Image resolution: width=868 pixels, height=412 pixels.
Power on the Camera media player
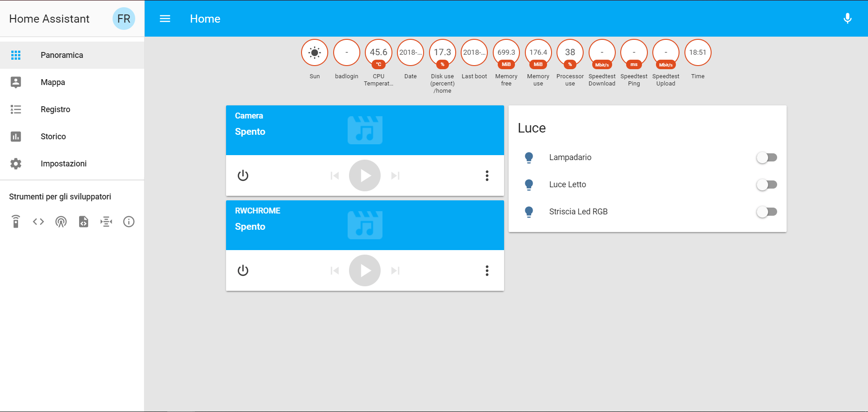tap(243, 175)
